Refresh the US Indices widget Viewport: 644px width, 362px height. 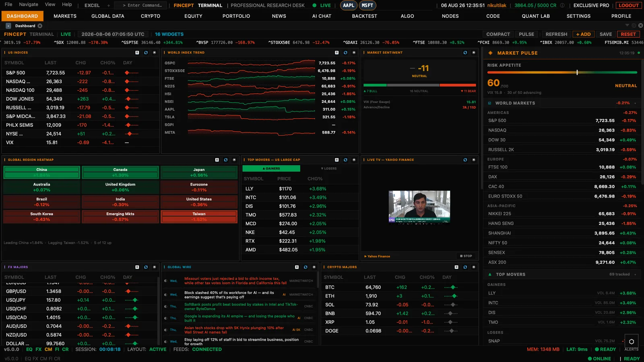click(x=146, y=53)
